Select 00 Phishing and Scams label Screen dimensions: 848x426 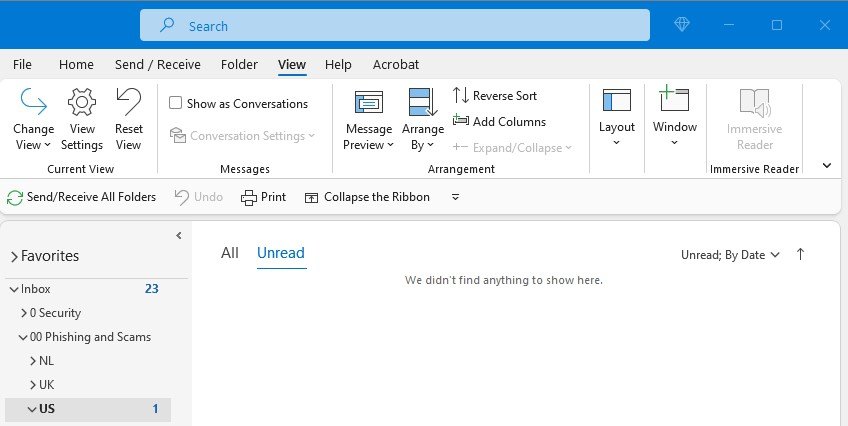pos(90,337)
